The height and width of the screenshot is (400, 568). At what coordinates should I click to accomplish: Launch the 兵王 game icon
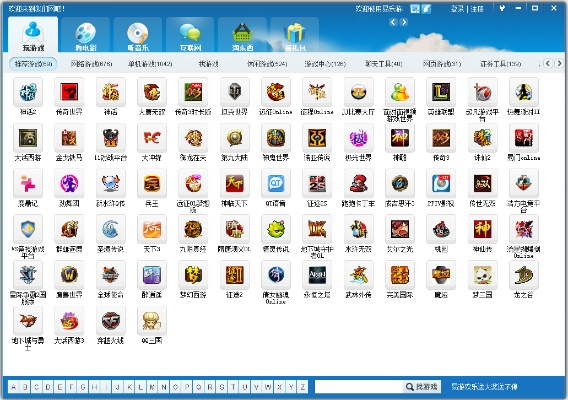[152, 183]
